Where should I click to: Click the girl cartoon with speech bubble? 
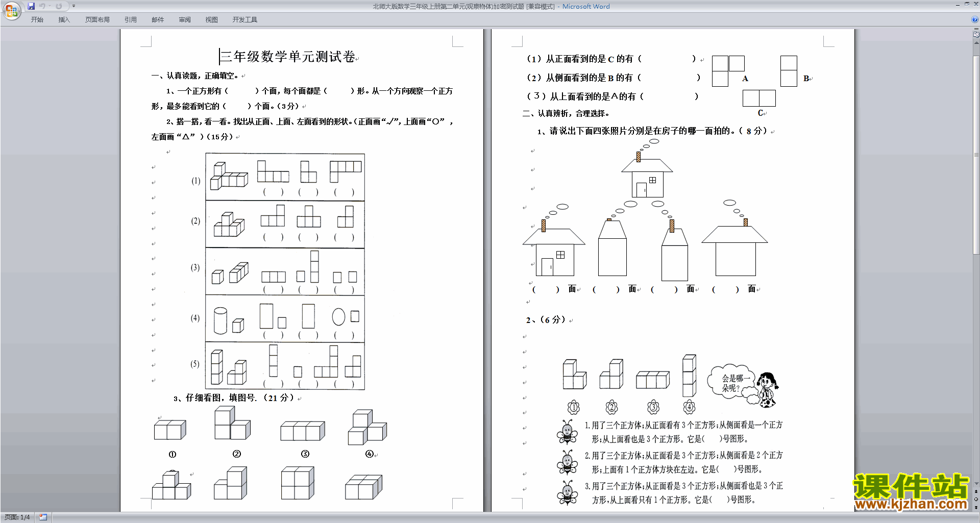point(767,390)
